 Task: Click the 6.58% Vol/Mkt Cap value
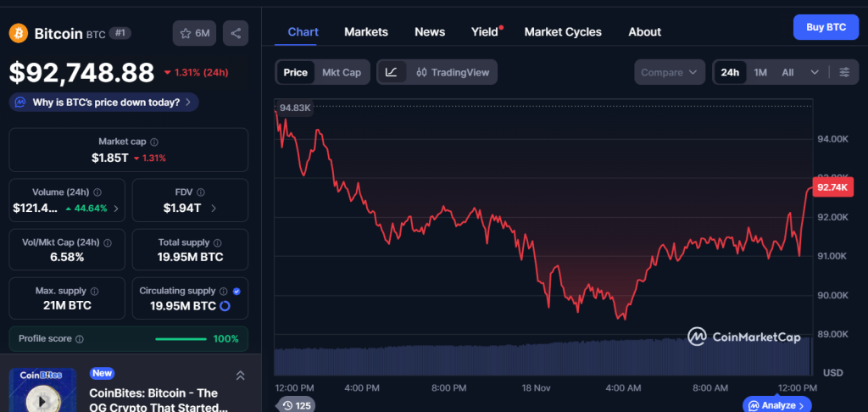[x=67, y=258]
